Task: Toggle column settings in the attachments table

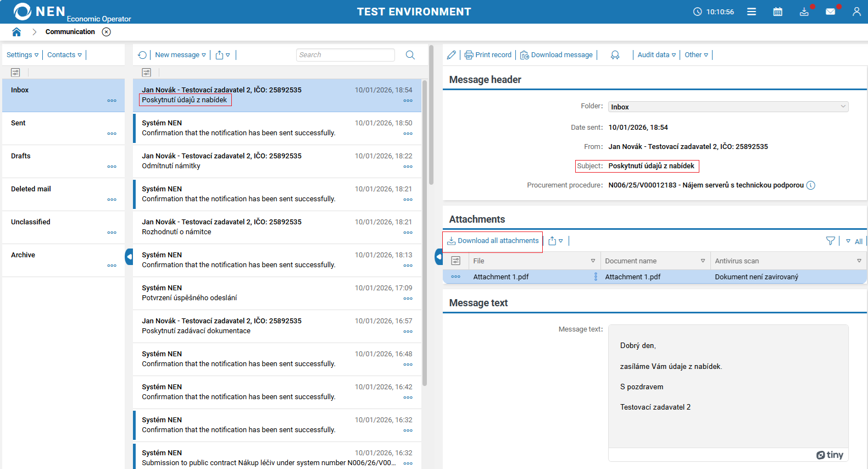Action: point(455,261)
